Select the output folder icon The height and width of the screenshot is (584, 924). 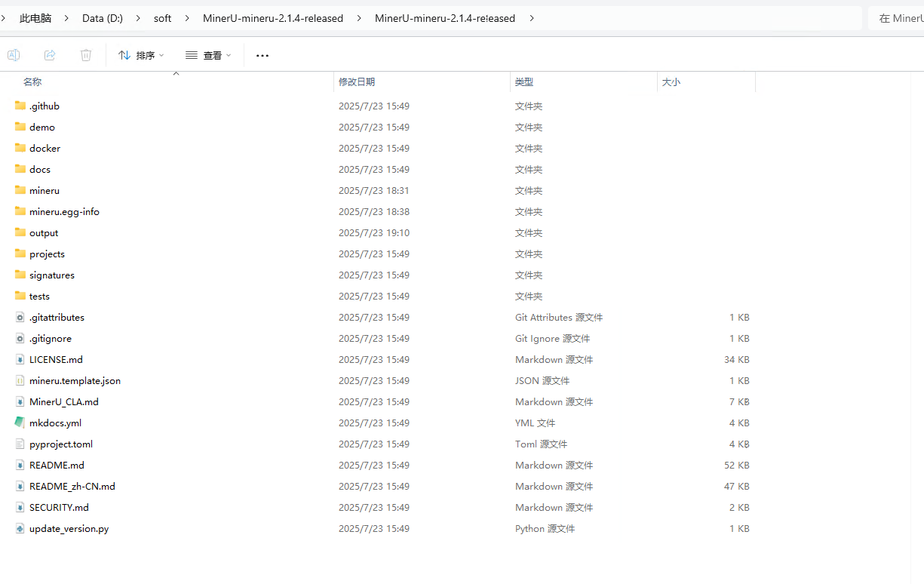20,232
